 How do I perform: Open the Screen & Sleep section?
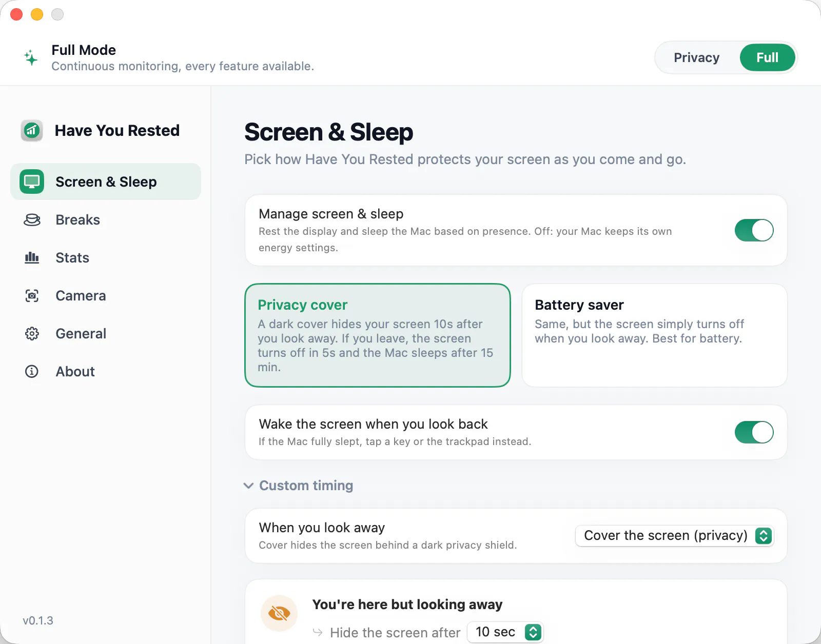click(x=106, y=182)
